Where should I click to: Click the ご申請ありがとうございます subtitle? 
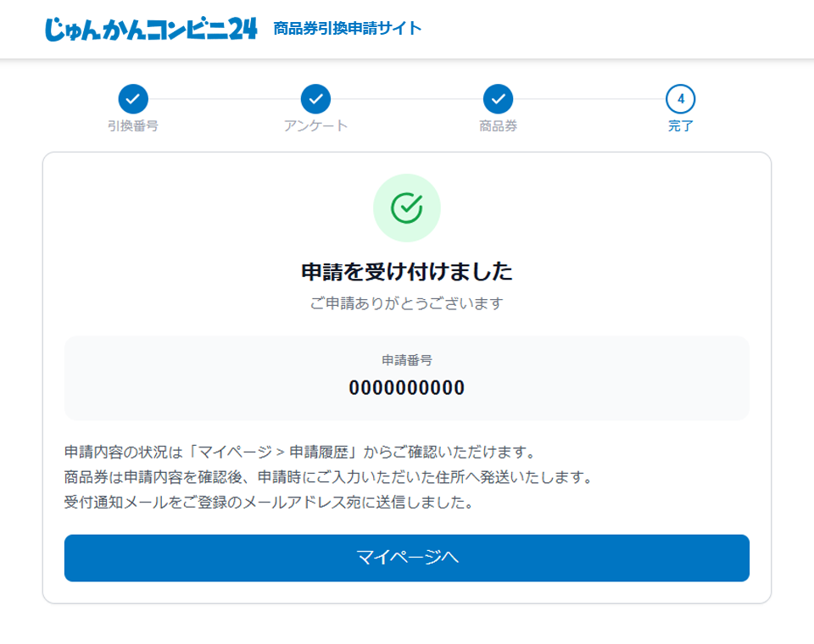[x=407, y=303]
